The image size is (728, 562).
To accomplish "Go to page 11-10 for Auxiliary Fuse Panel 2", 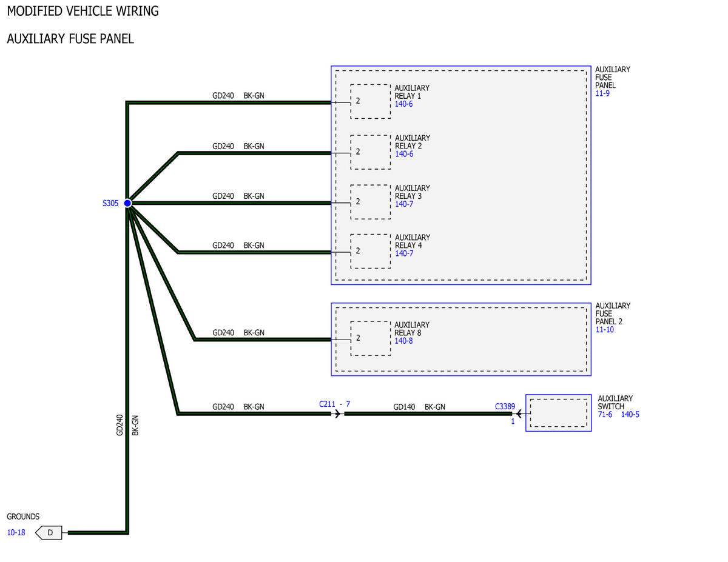I will 605,330.
